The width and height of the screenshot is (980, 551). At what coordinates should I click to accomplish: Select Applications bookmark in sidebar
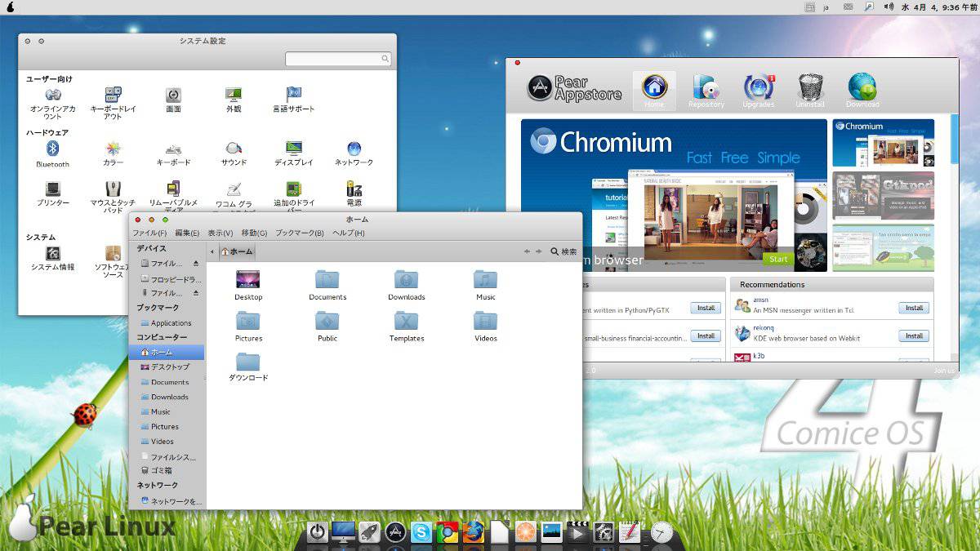[x=167, y=322]
